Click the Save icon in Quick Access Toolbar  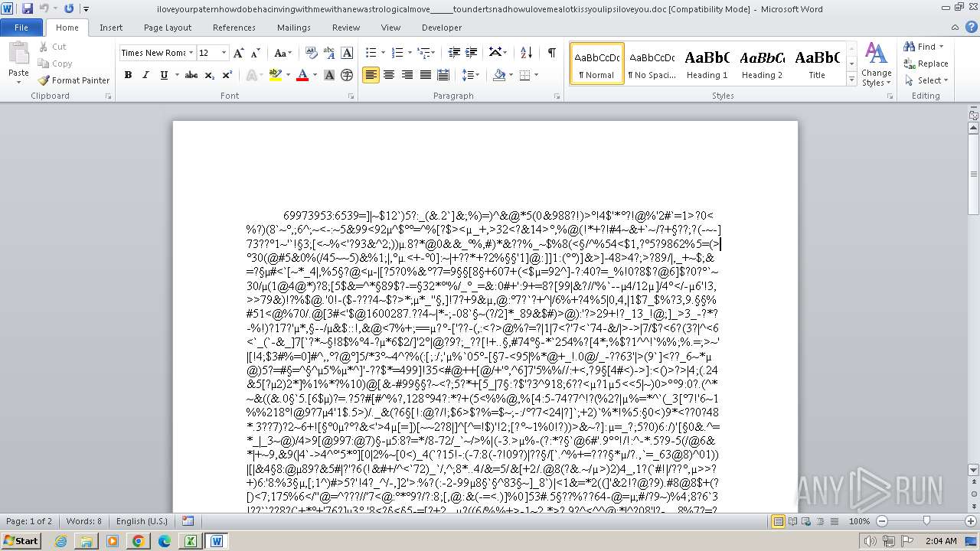(x=28, y=8)
